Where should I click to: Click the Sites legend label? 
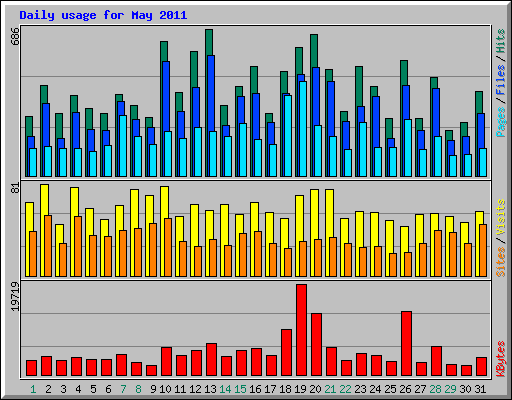pos(501,262)
